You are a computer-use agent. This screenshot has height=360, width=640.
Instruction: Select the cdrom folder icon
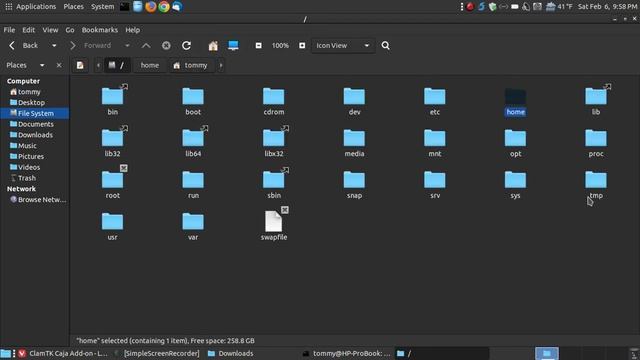point(273,96)
